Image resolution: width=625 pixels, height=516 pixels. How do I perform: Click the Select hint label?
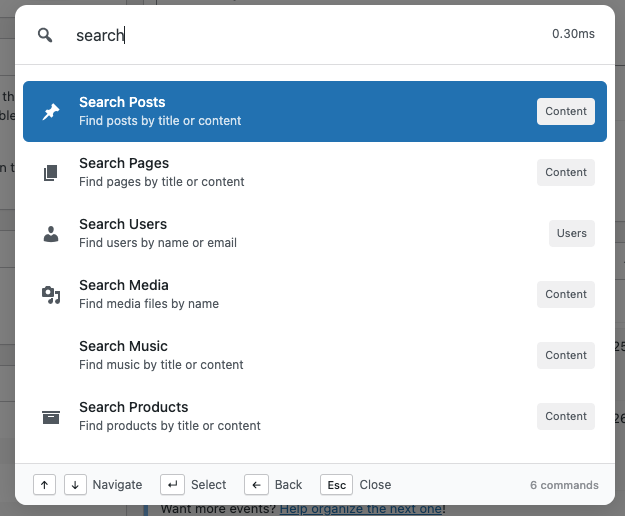point(208,485)
